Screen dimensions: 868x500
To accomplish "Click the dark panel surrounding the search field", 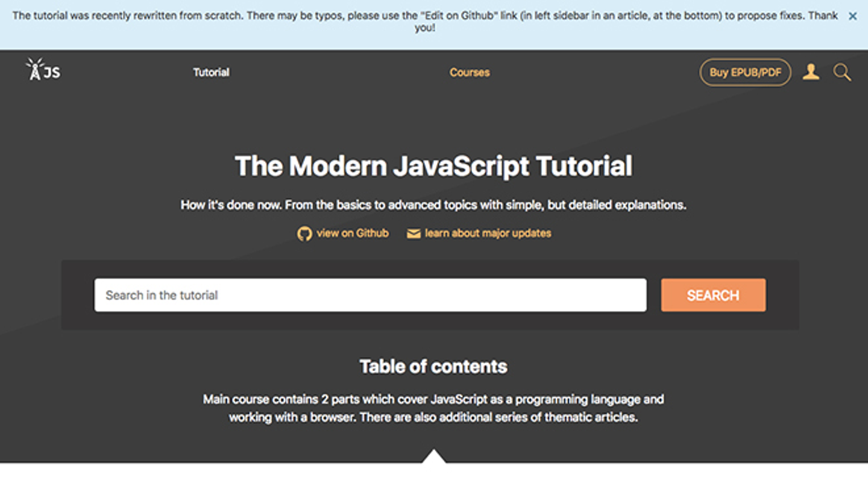I will tap(77, 295).
